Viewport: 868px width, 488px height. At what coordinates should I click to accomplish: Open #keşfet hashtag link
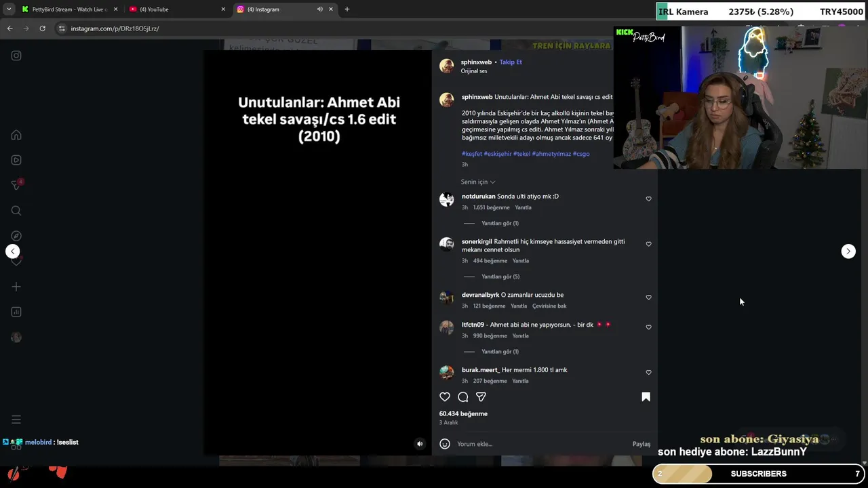click(472, 154)
